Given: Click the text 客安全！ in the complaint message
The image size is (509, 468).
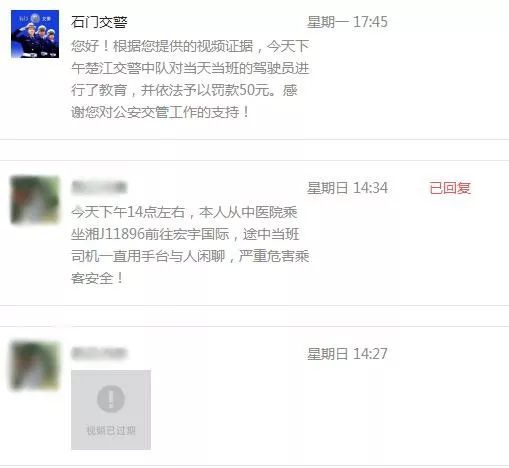Looking at the screenshot, I should [97, 278].
